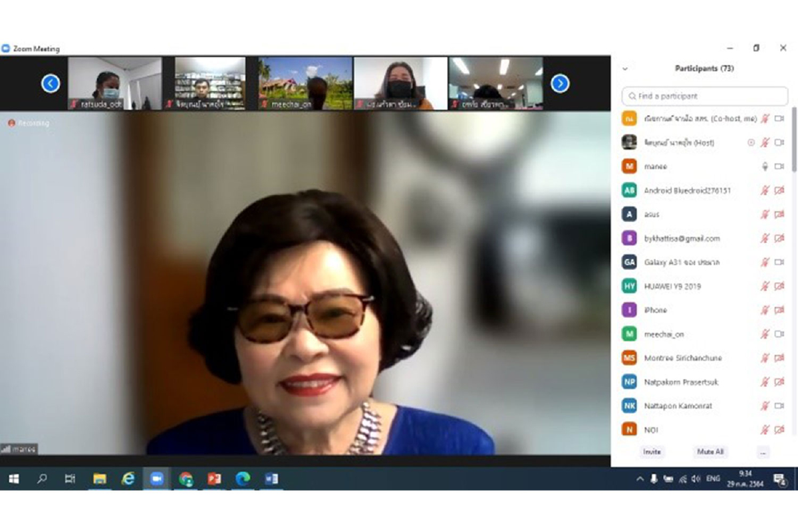Viewport: 798px width, 532px height.
Task: Focus the Find a participant search box
Action: 705,96
